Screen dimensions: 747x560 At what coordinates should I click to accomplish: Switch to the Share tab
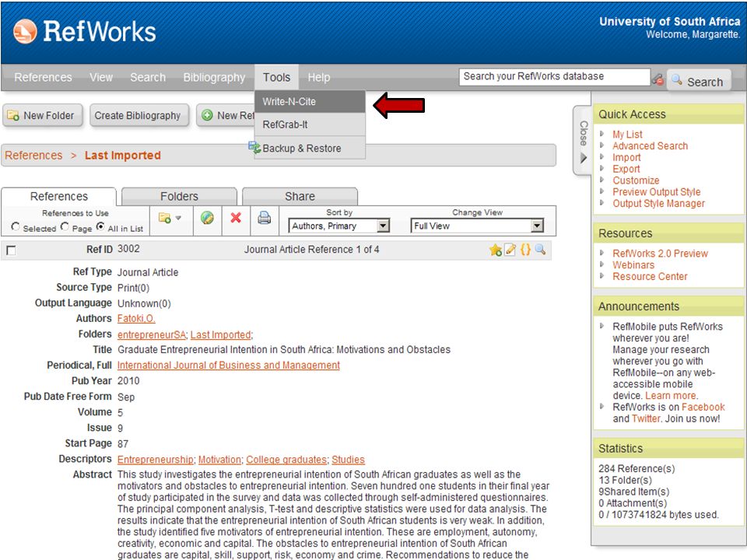300,196
